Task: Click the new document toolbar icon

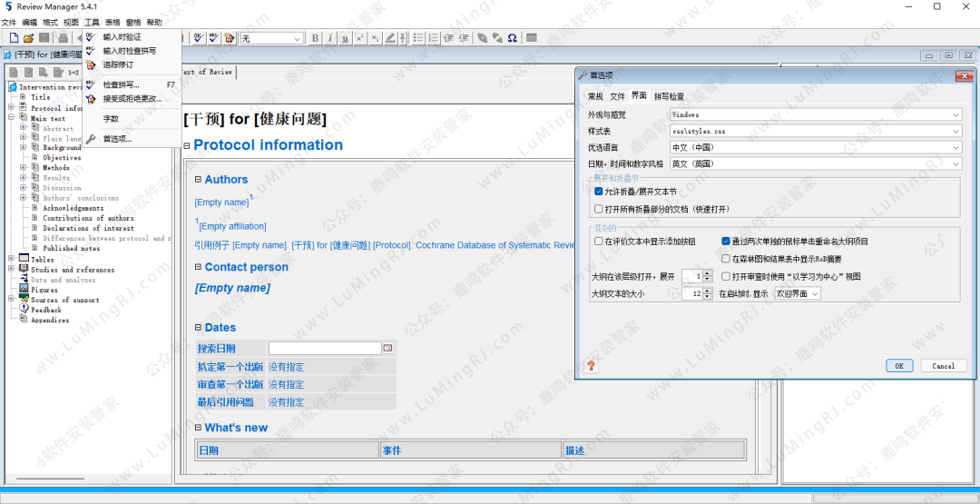Action: 14,38
